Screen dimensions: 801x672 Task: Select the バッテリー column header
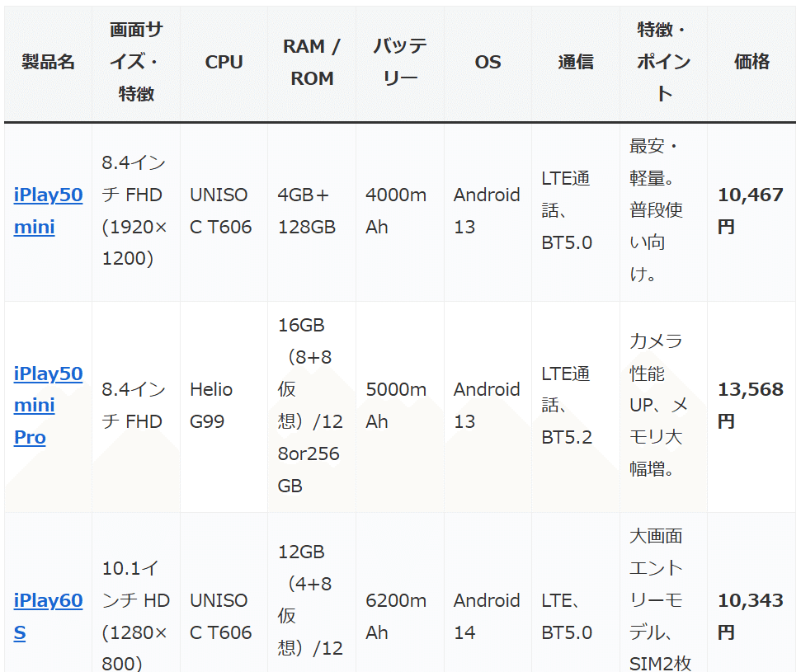tap(400, 63)
